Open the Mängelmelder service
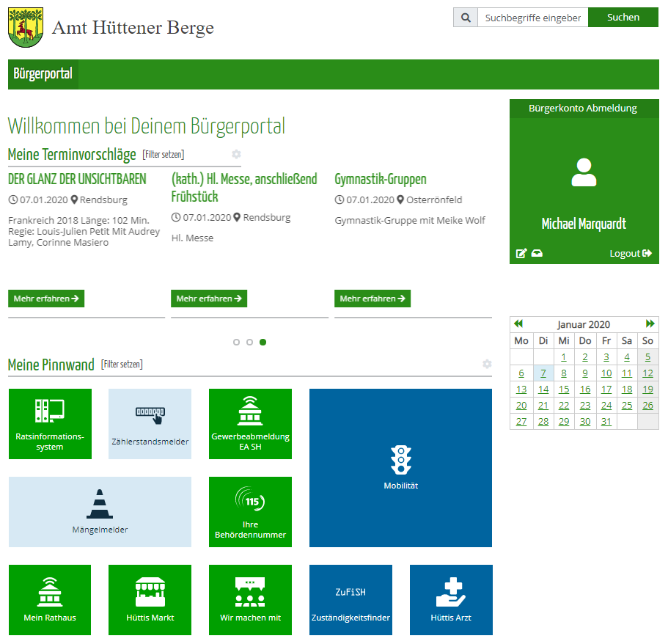This screenshot has height=644, width=668. 100,512
